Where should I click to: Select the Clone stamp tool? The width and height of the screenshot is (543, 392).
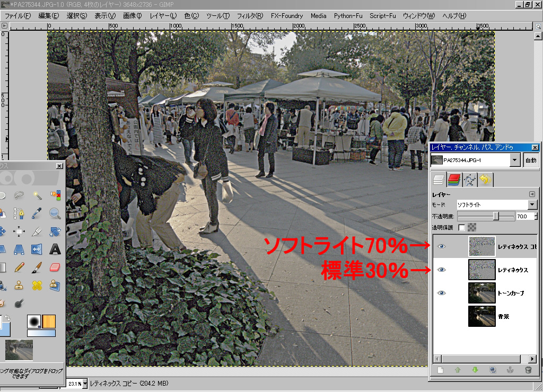19,286
